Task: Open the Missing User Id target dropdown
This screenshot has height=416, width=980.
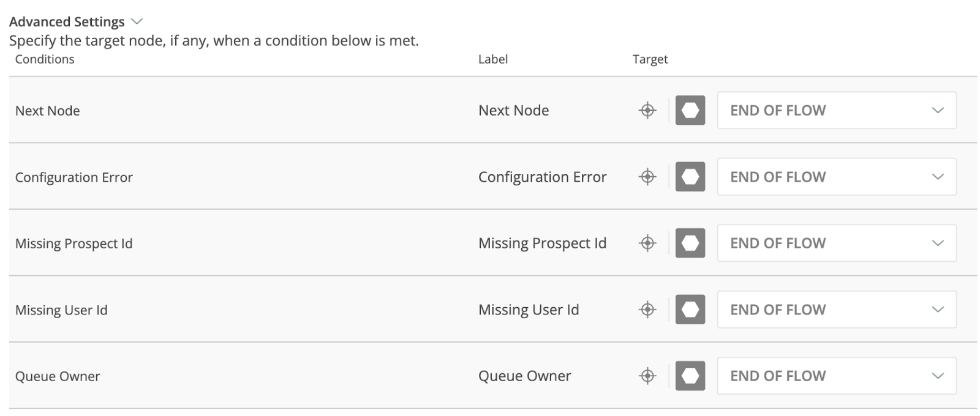Action: pos(836,310)
